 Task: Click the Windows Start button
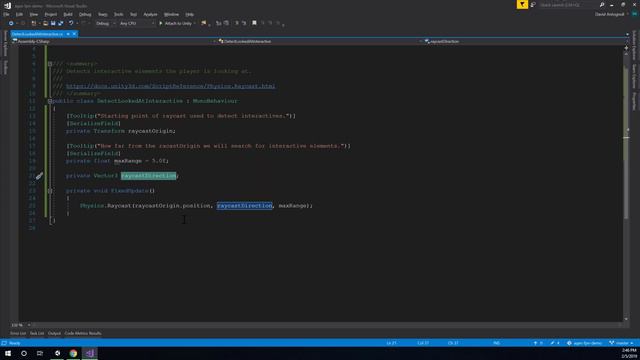8,353
